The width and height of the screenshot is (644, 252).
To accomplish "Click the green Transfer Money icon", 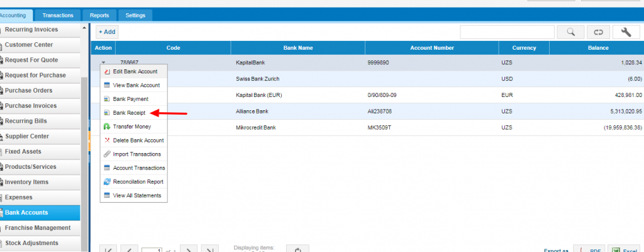I will 107,127.
